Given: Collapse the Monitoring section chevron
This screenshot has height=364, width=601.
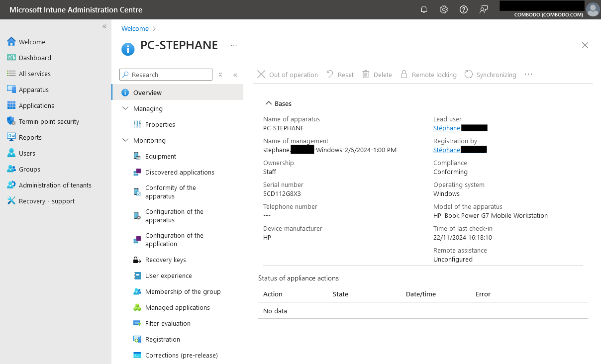Looking at the screenshot, I should (125, 140).
